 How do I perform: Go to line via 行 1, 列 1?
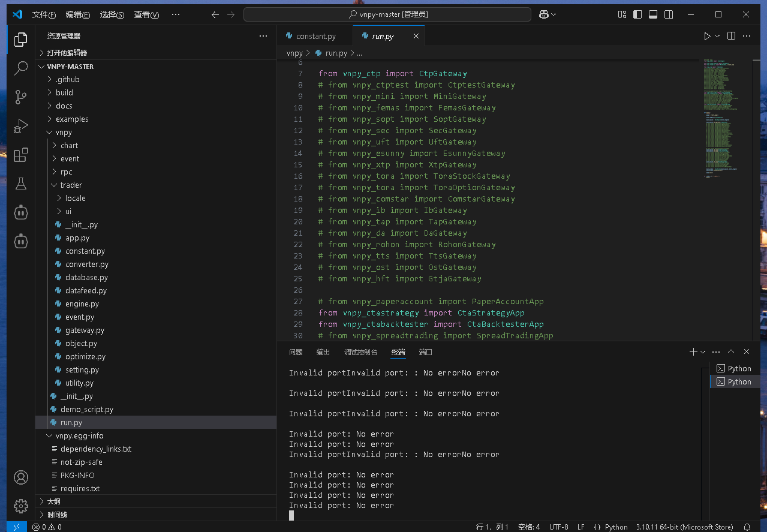(x=492, y=527)
